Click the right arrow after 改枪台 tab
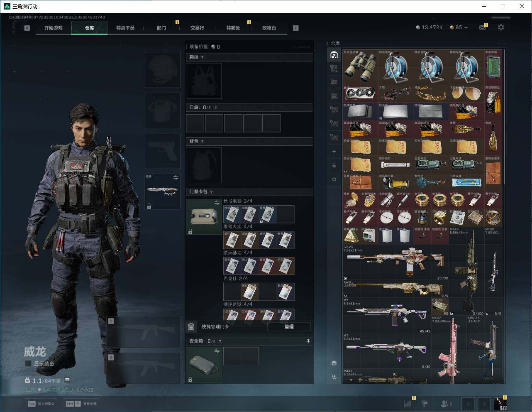The width and height of the screenshot is (532, 412). [x=296, y=28]
